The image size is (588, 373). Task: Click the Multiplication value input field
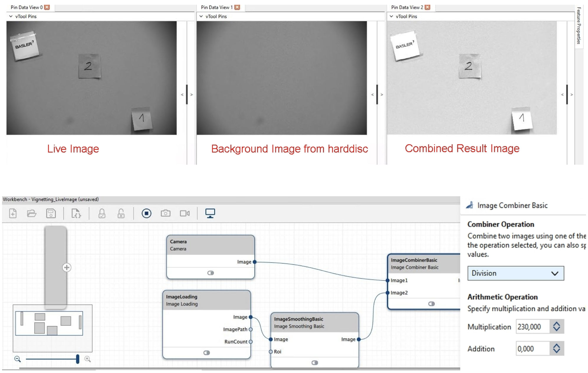pyautogui.click(x=533, y=327)
